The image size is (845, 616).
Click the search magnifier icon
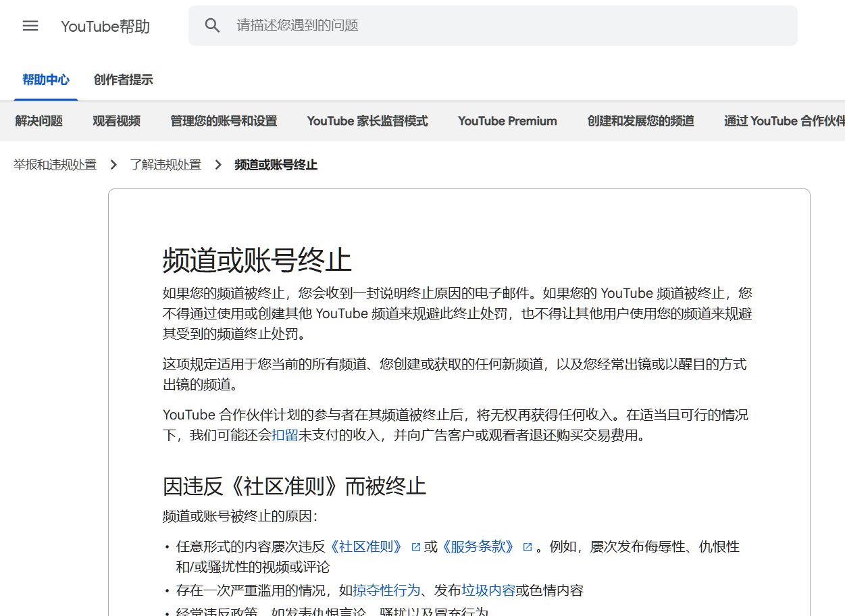pos(213,26)
